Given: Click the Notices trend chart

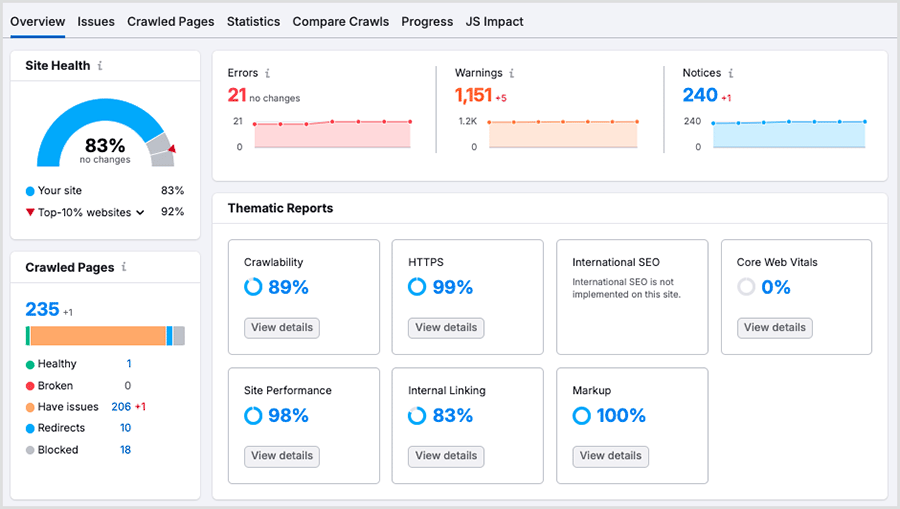Looking at the screenshot, I should pyautogui.click(x=789, y=134).
